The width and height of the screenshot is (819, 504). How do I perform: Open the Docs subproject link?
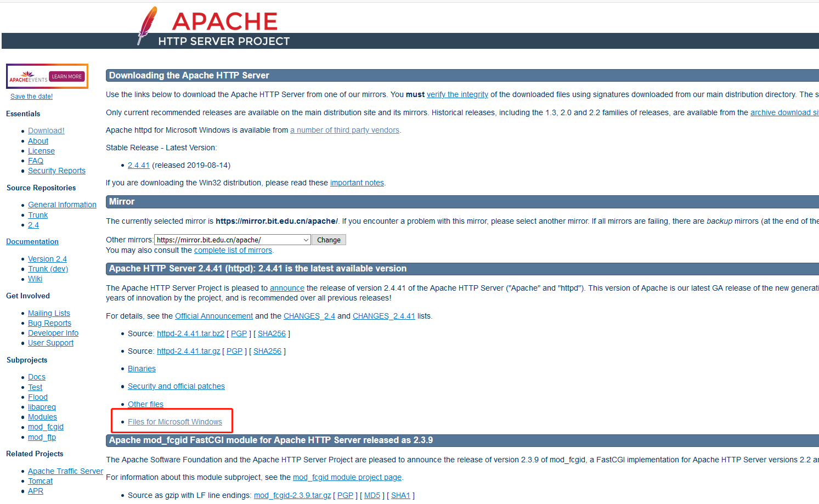pos(37,377)
